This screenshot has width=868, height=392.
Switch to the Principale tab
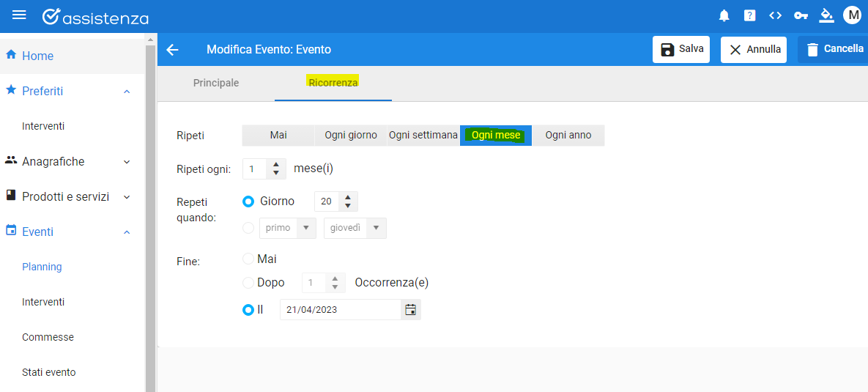(x=216, y=83)
